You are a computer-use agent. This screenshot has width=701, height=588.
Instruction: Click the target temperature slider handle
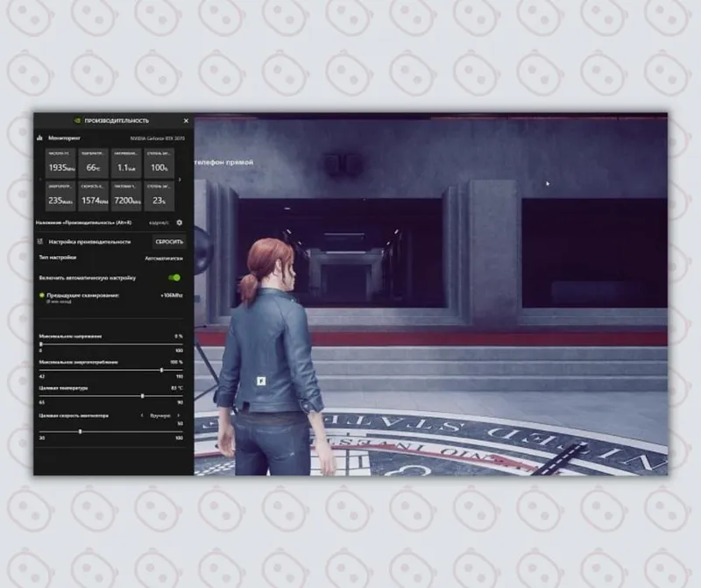click(x=142, y=396)
